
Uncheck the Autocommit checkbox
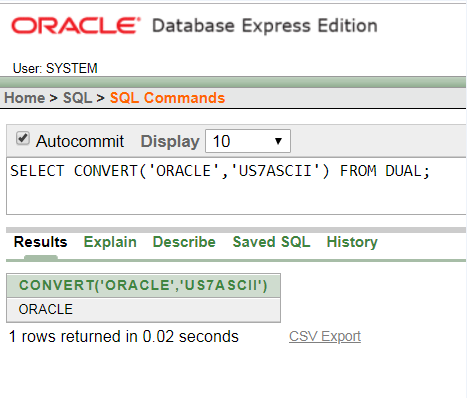(x=23, y=138)
